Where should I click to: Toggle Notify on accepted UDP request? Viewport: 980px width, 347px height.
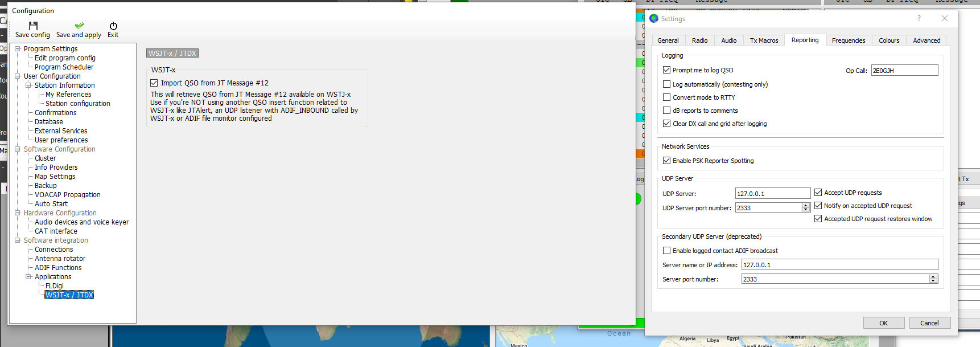(x=818, y=206)
